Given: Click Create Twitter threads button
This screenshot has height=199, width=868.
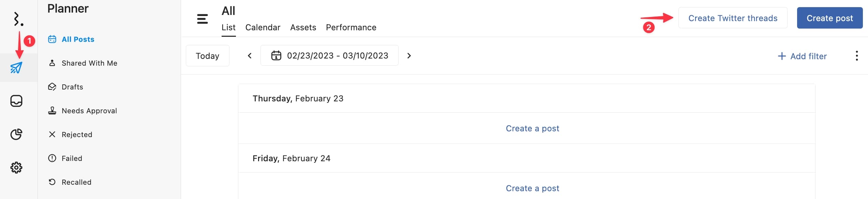Looking at the screenshot, I should tap(732, 18).
